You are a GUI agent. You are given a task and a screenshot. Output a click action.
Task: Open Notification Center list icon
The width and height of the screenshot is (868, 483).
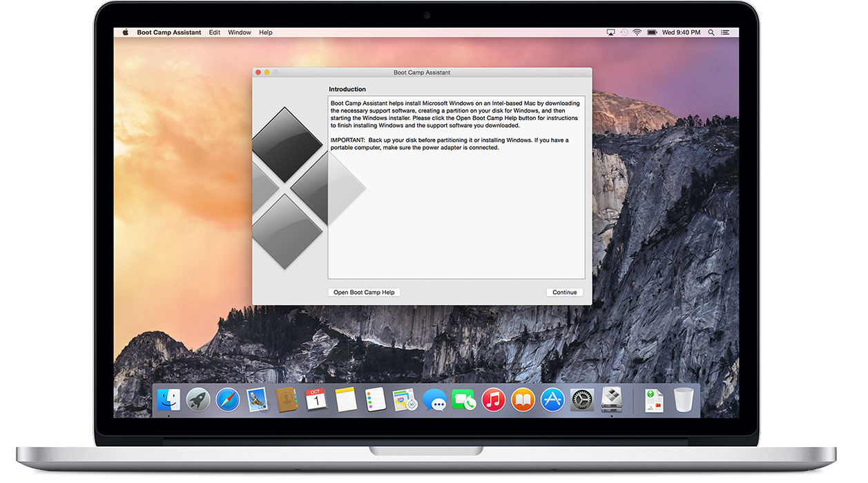pyautogui.click(x=726, y=32)
